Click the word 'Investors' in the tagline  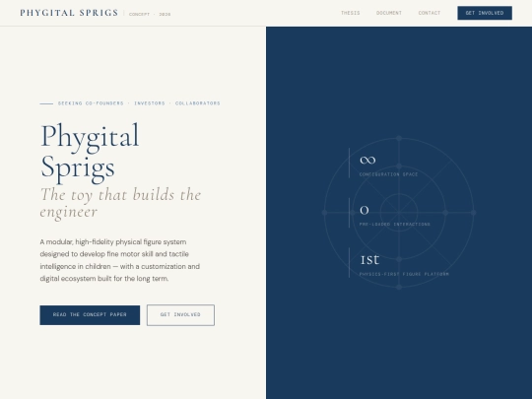(x=150, y=103)
